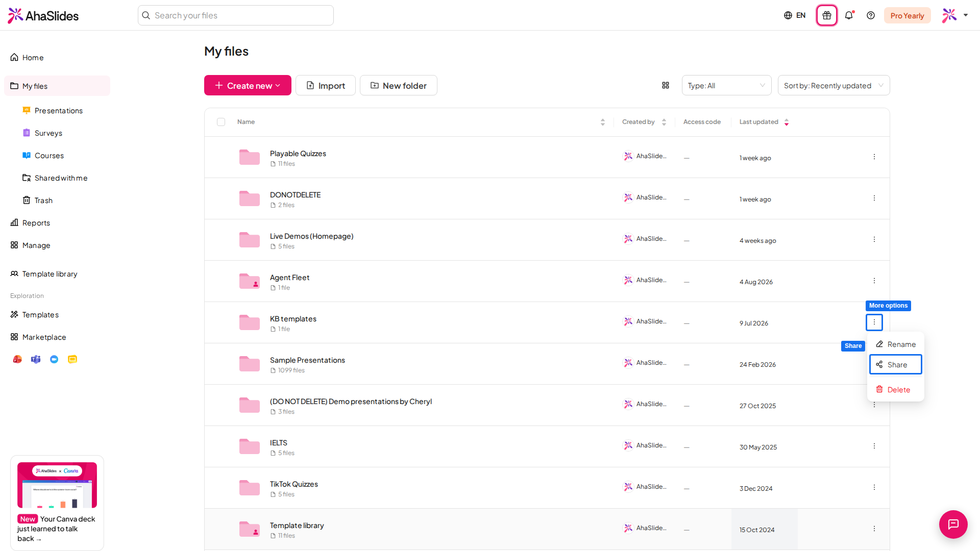Image resolution: width=980 pixels, height=551 pixels.
Task: Choose Rename from context menu
Action: click(895, 344)
